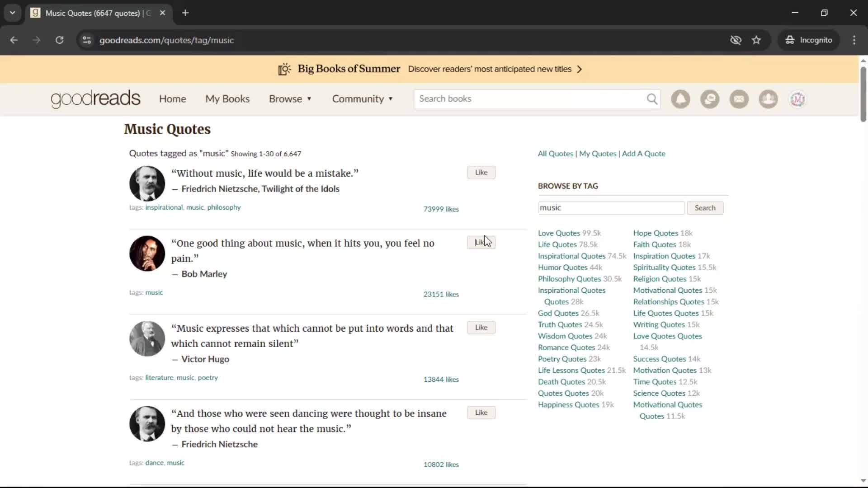Image resolution: width=868 pixels, height=488 pixels.
Task: Open the Add A Quote link
Action: pos(643,154)
